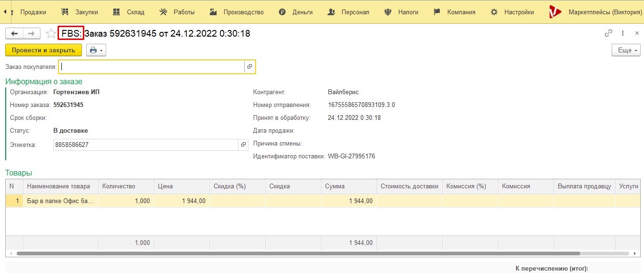Select price cell 1 944,00 in row 1

coord(182,201)
